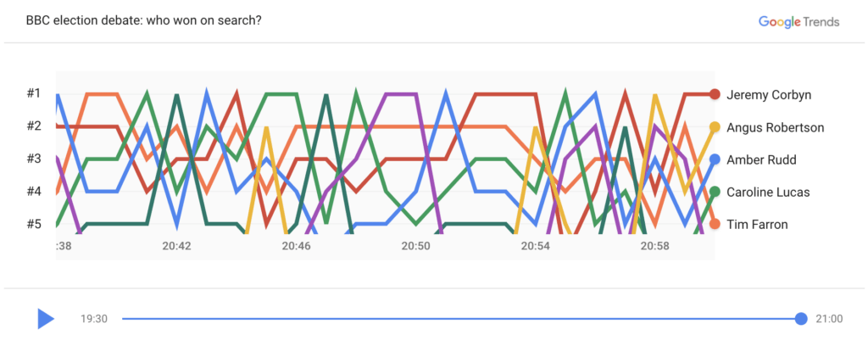The height and width of the screenshot is (352, 868).
Task: Click the orange Tim Farron endpoint dot
Action: (715, 224)
